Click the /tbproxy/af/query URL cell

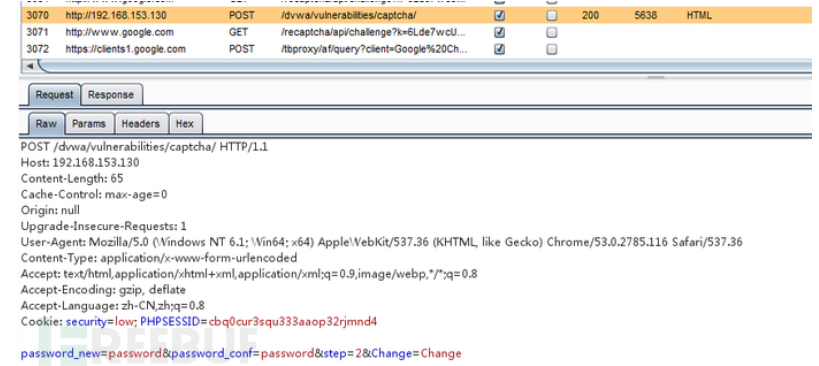[x=374, y=49]
